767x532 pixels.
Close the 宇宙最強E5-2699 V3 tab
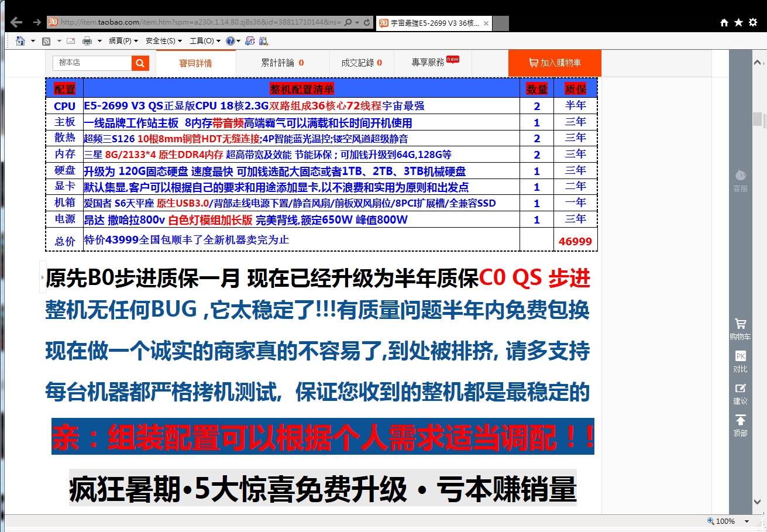(486, 23)
